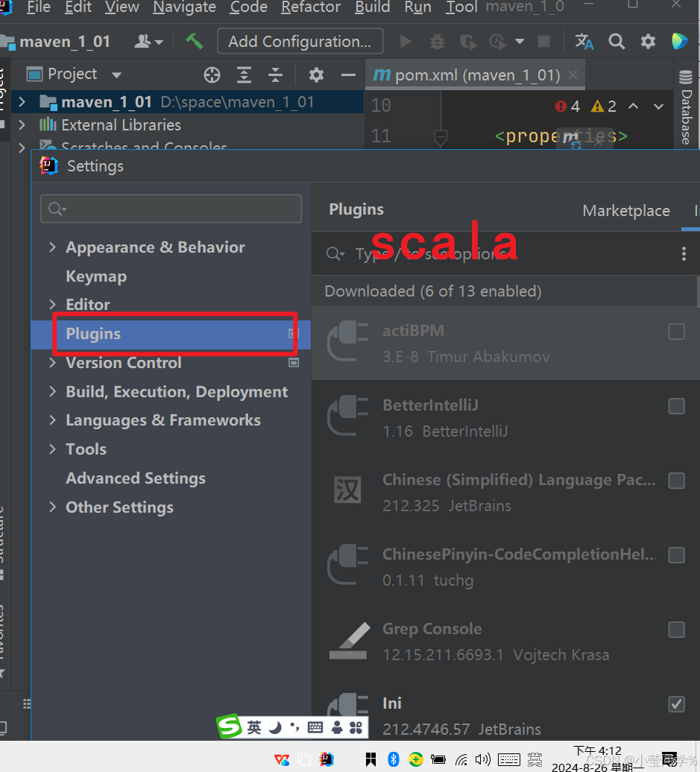Screen dimensions: 700x772
Task: Open the Translation tool icon
Action: coord(584,41)
